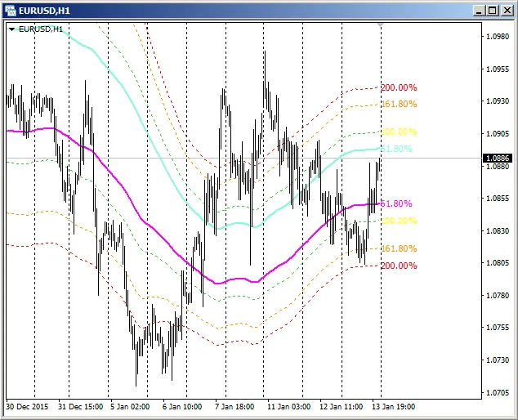Click the small triangle beside the EURUSD,H1 chart label
Viewport: 518px width, 420px height.
coord(11,29)
